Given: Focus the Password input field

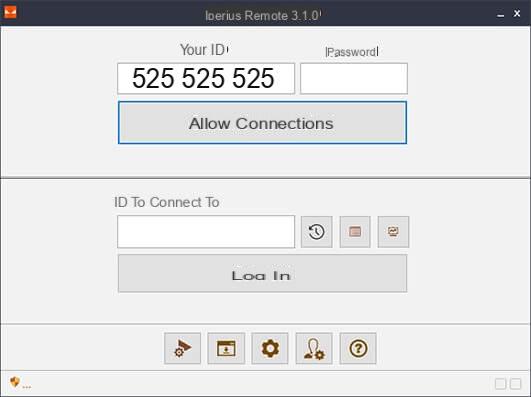Looking at the screenshot, I should [x=354, y=78].
